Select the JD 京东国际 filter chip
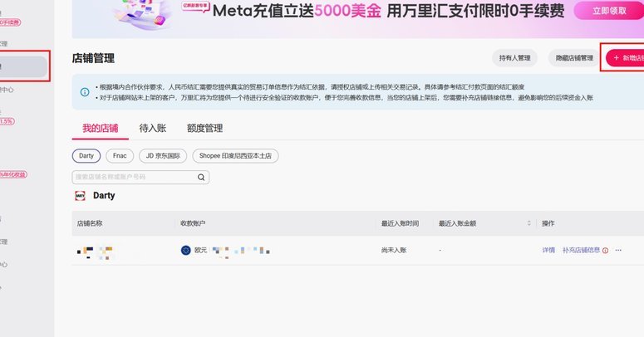This screenshot has width=644, height=337. [163, 155]
